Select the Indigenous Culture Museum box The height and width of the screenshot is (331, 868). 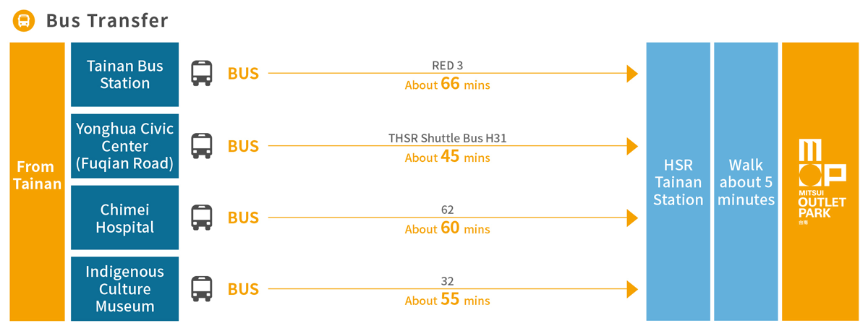click(124, 289)
